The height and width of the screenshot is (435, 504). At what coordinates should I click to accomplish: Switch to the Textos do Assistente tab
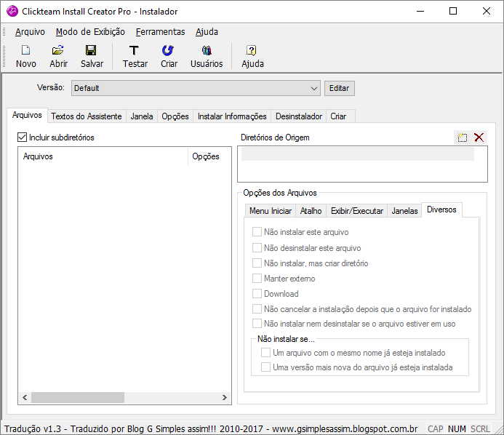(86, 116)
